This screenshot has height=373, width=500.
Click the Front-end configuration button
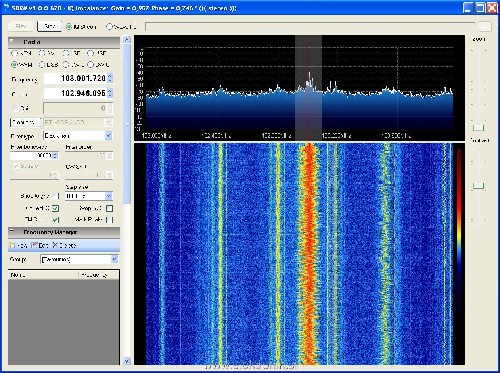pyautogui.click(x=25, y=122)
